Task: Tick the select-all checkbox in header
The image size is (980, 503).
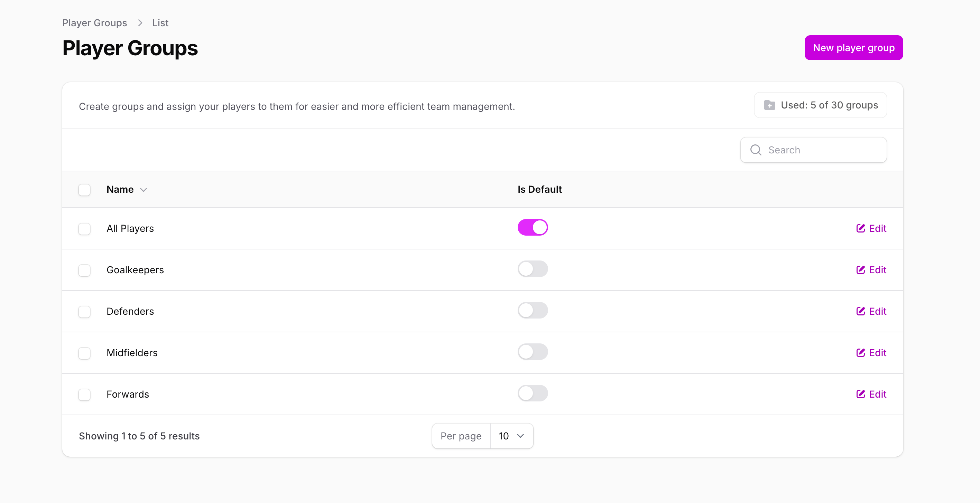Action: [84, 189]
